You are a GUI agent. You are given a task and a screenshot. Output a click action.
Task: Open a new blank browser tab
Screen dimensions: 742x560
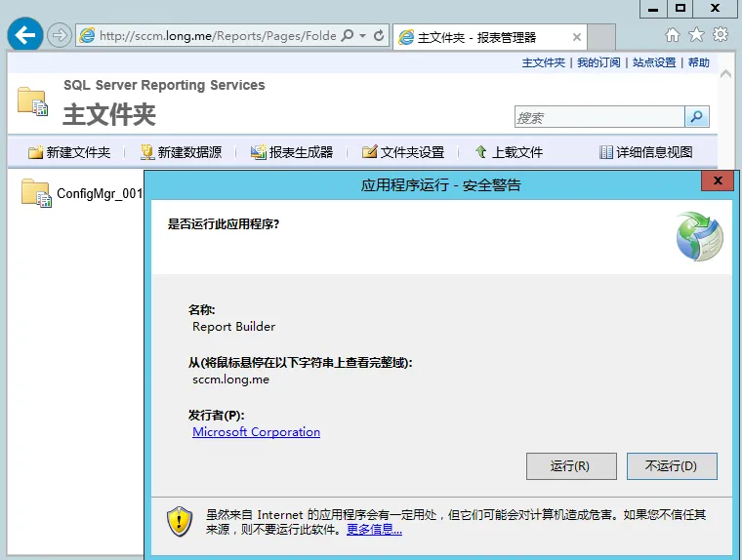pos(601,37)
